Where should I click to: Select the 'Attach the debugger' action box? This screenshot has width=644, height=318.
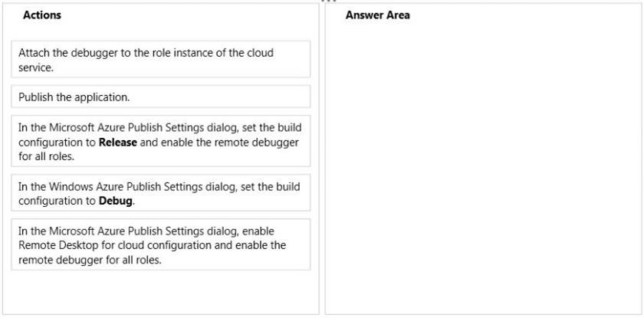tap(160, 59)
